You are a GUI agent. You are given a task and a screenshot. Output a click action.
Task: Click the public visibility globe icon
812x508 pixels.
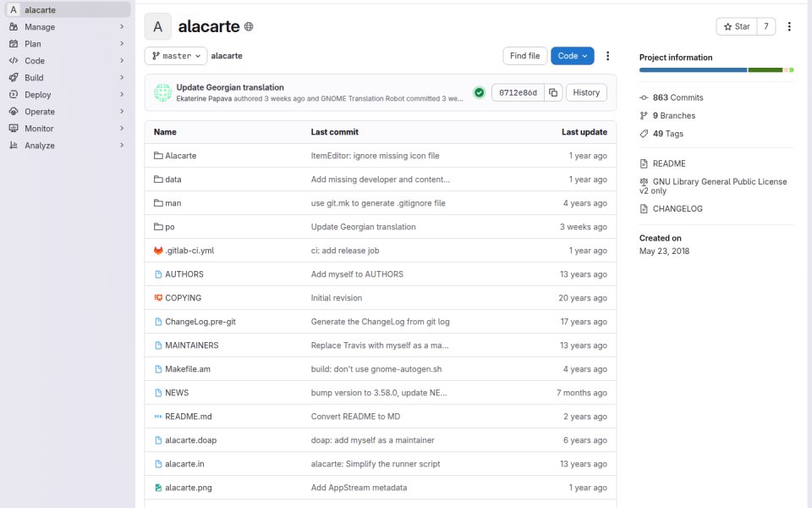pyautogui.click(x=249, y=26)
